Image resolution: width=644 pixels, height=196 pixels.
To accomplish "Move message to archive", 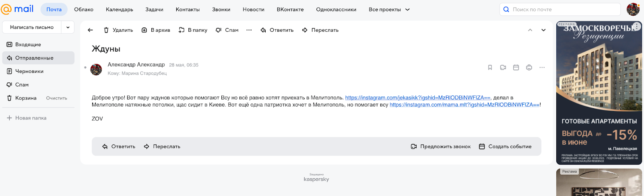I will [x=156, y=30].
